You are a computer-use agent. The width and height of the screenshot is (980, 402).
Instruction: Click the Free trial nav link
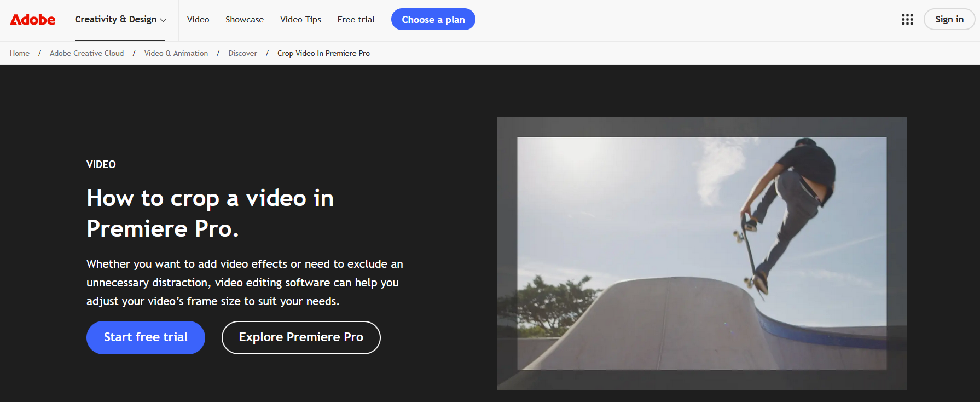[x=356, y=20]
